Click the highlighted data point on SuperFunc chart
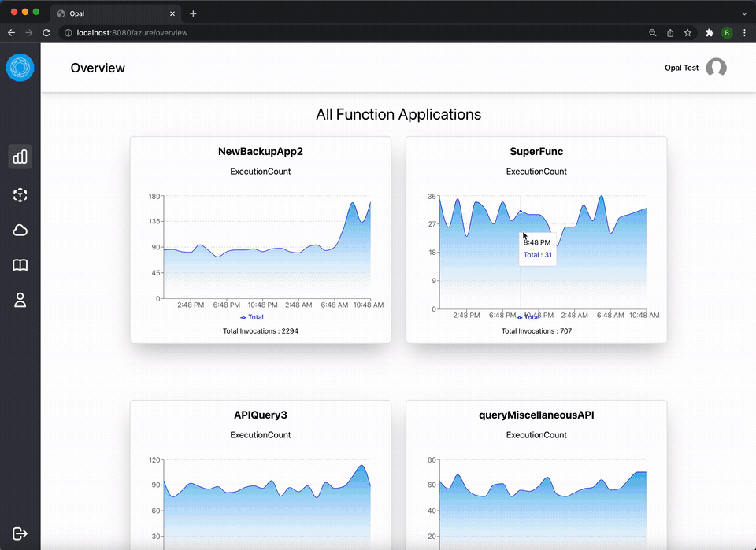The image size is (756, 550). point(521,212)
